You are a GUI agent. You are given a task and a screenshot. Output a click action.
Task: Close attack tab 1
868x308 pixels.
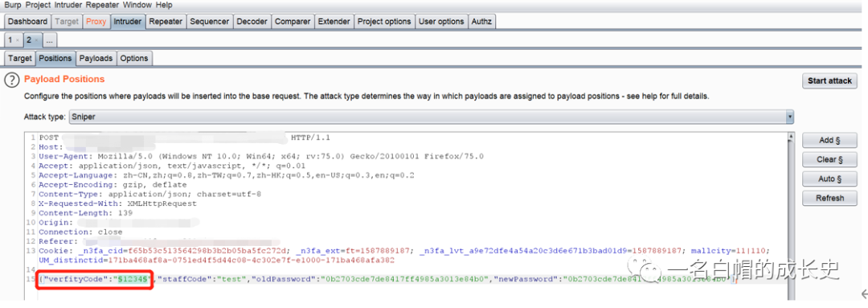[x=18, y=41]
